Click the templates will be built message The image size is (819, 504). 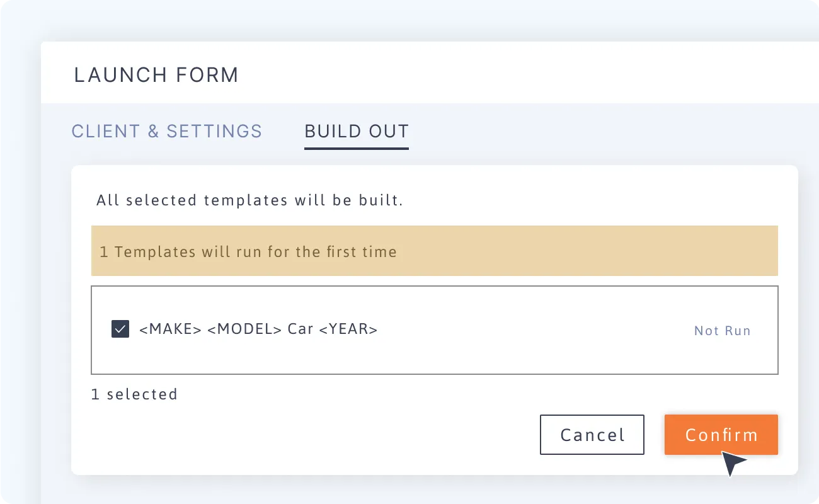click(250, 200)
